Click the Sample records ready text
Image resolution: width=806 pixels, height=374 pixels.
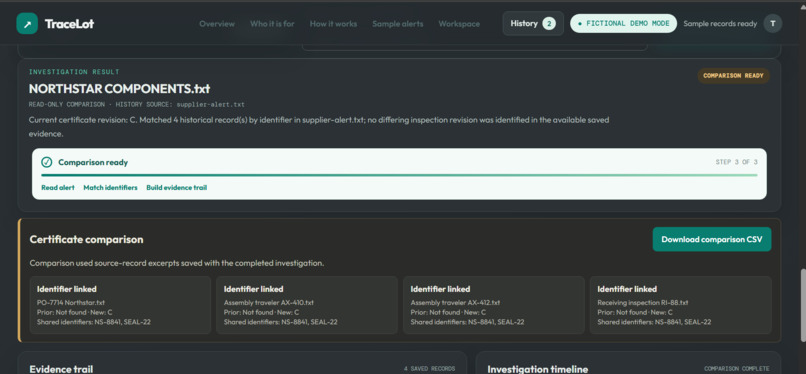pyautogui.click(x=720, y=24)
